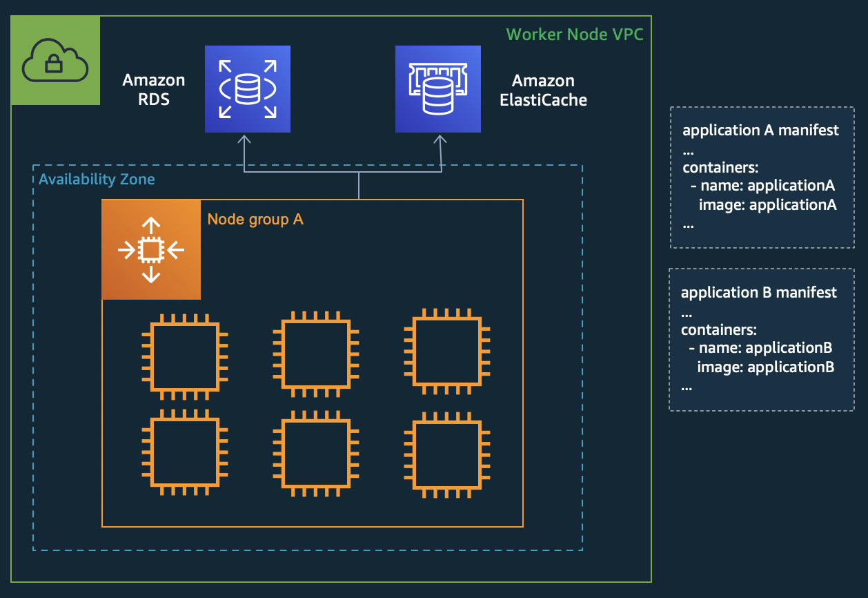Click the "Worker Node VPC" label
Screen dimensions: 868x598
coord(575,34)
